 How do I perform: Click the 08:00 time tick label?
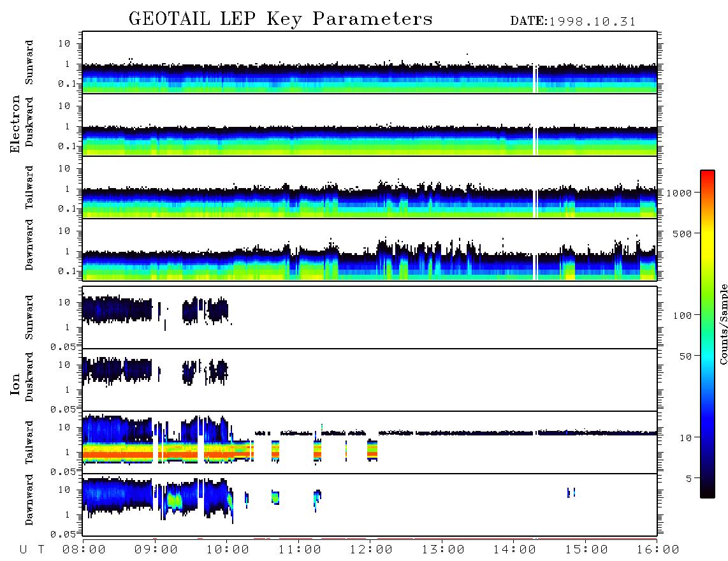[x=84, y=550]
